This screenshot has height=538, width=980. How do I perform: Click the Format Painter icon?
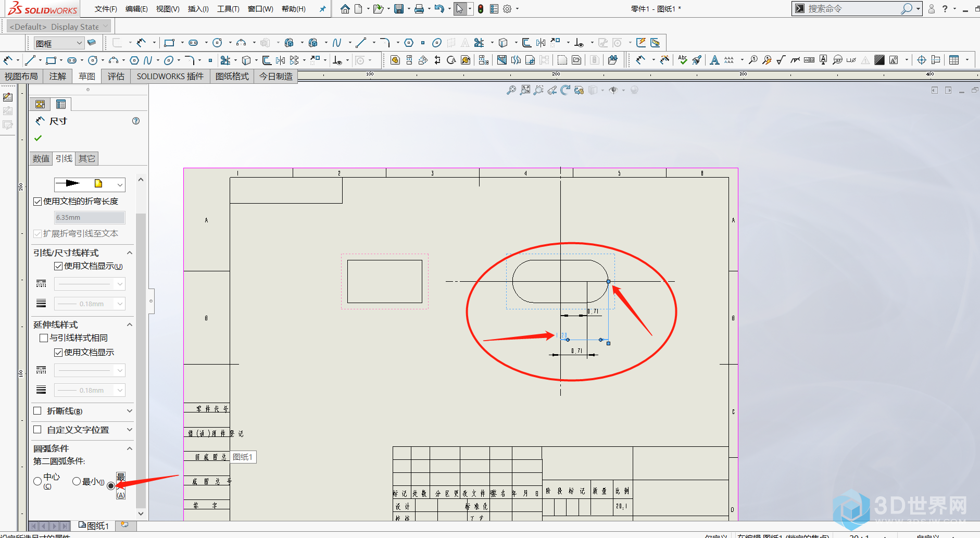[697, 60]
